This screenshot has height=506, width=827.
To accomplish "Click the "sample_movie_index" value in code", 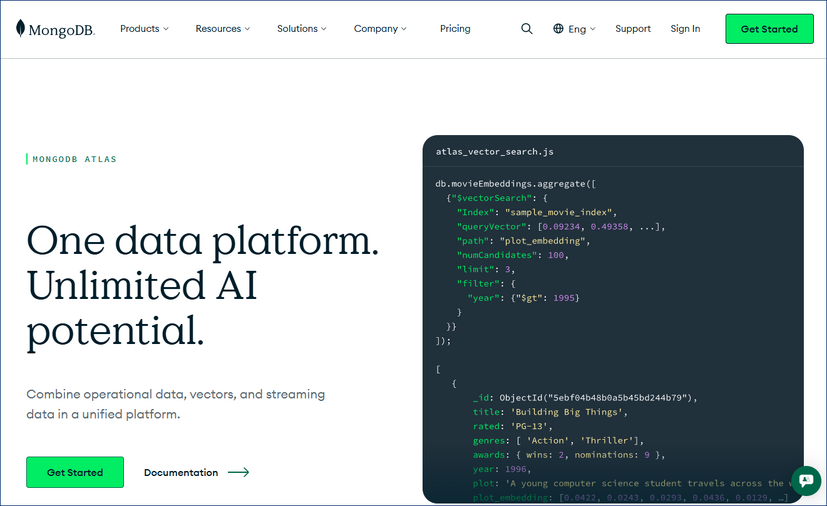I will (558, 212).
